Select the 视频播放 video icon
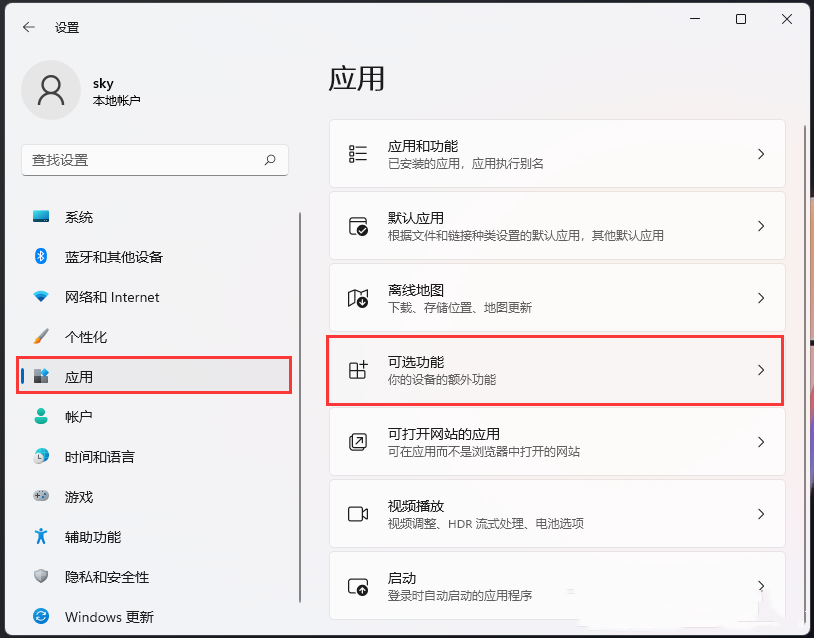Viewport: 814px width, 638px height. (357, 514)
